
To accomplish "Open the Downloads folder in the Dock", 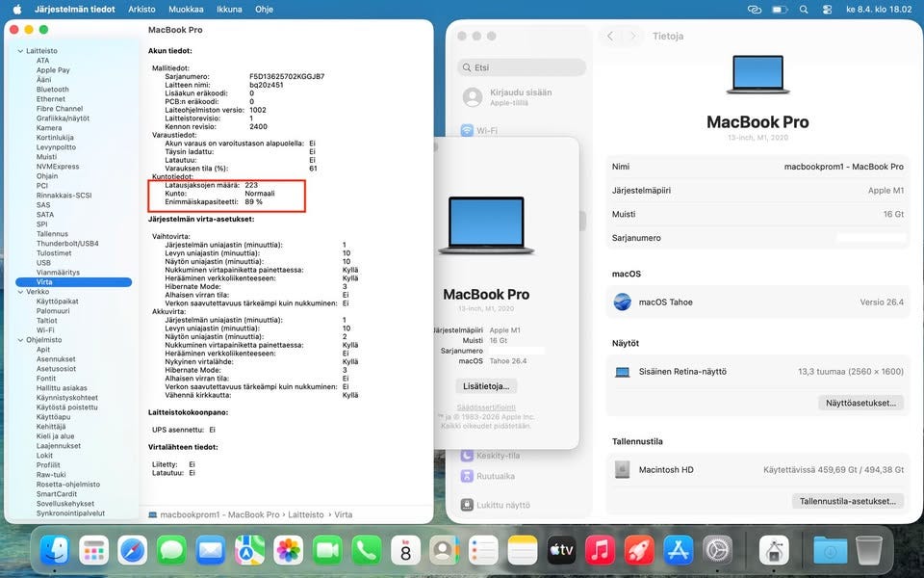I will coord(831,551).
